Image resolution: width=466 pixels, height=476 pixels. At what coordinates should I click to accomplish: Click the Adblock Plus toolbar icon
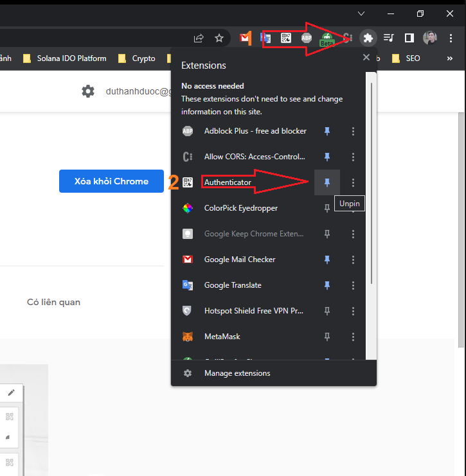click(x=306, y=38)
